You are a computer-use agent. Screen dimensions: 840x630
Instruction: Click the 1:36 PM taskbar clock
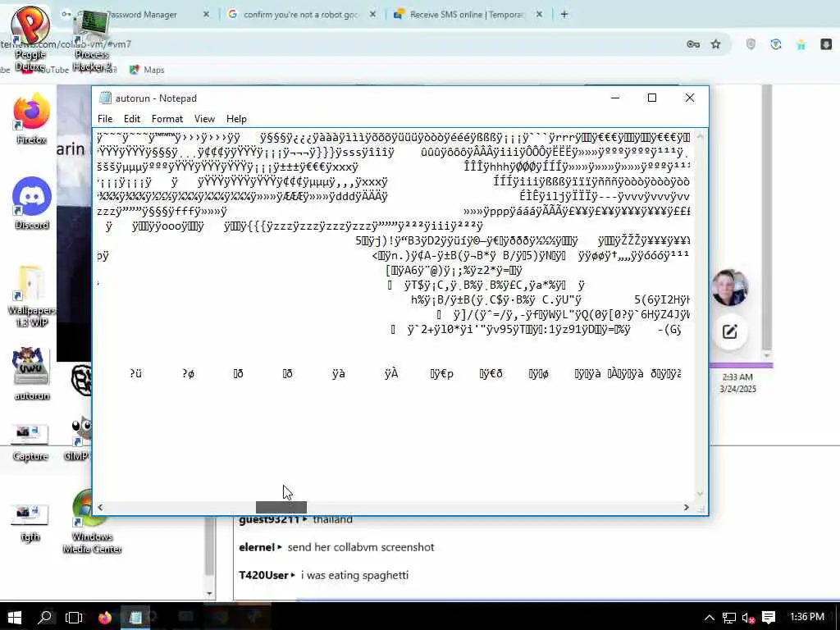(807, 617)
